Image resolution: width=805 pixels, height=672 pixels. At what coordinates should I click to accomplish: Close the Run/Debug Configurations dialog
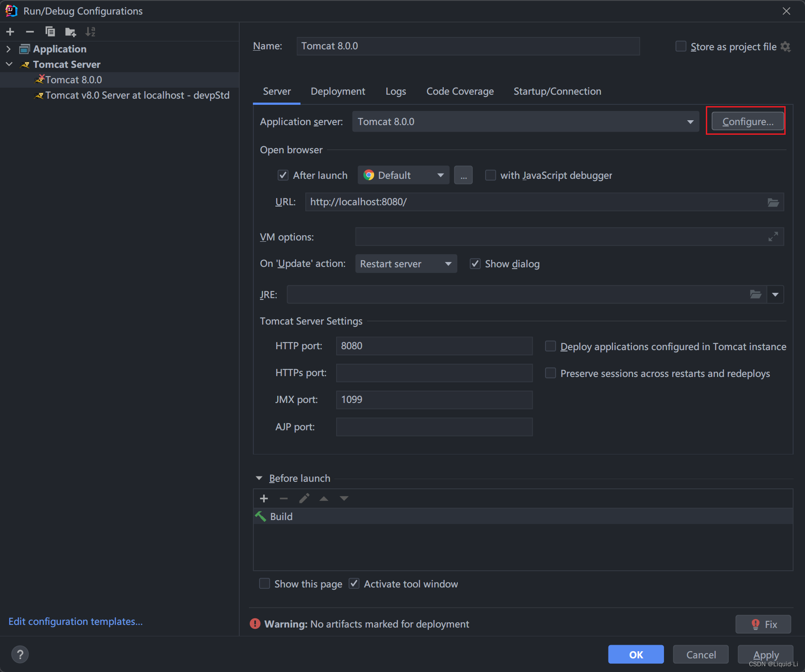pyautogui.click(x=786, y=11)
